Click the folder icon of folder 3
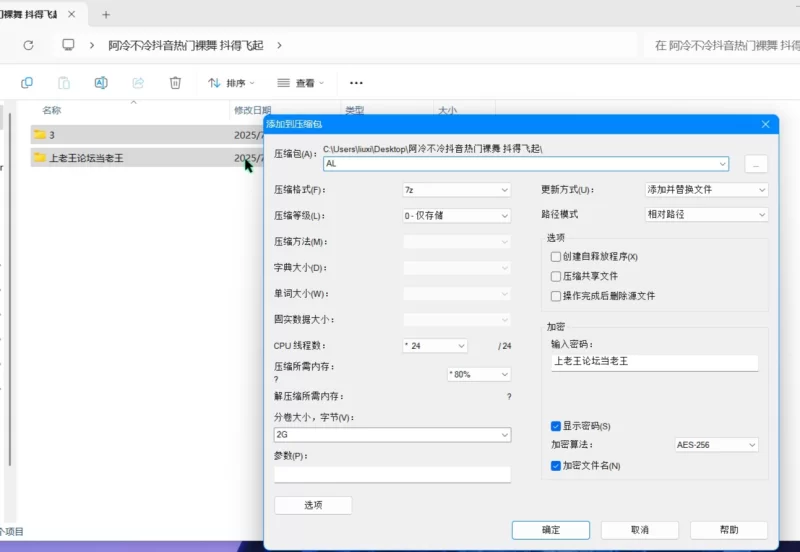Viewport: 800px width, 552px height. point(39,135)
